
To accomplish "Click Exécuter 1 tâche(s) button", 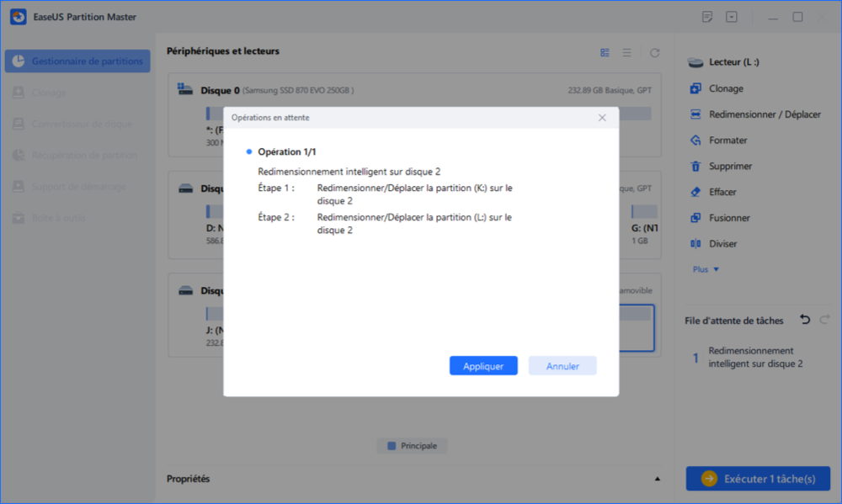I will [757, 479].
